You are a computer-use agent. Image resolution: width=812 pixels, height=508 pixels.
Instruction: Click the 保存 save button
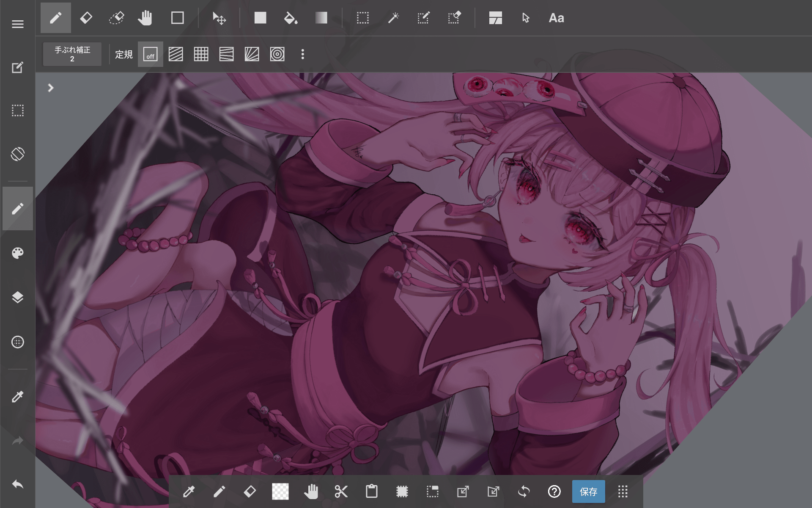point(588,491)
